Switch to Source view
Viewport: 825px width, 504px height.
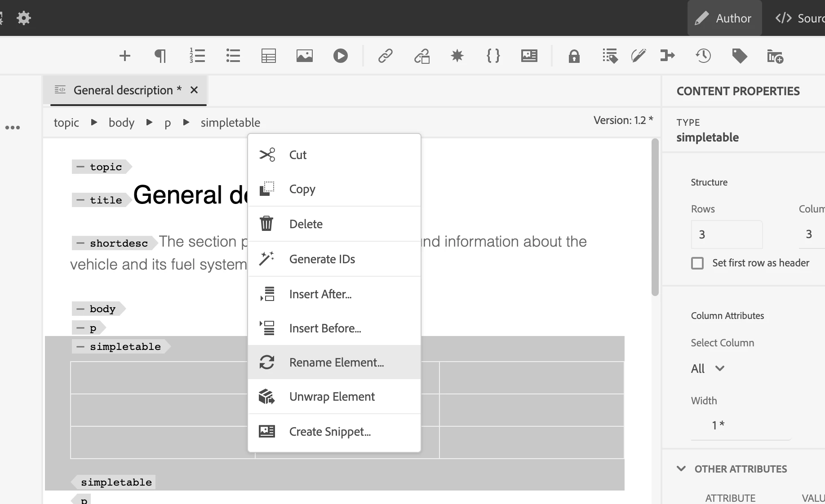tap(800, 18)
